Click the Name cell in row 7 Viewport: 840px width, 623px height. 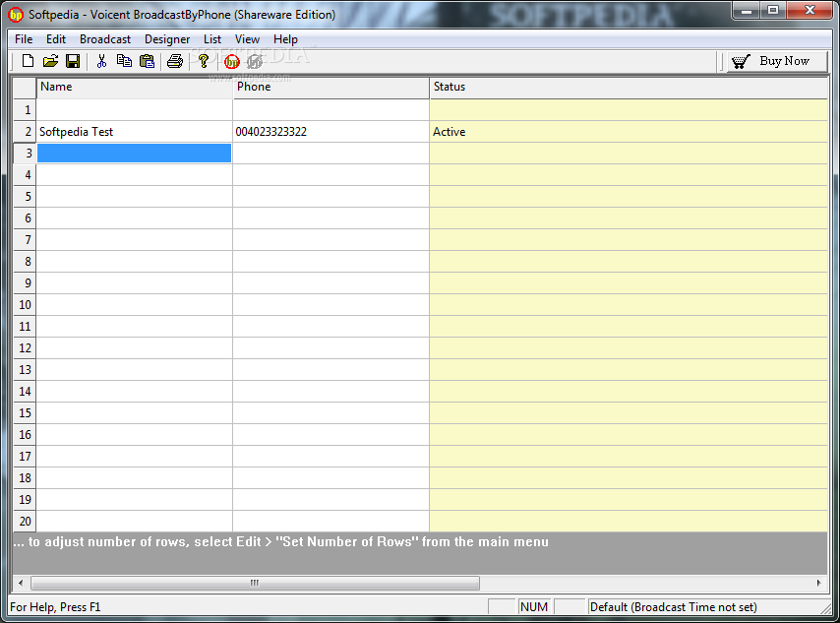(135, 240)
